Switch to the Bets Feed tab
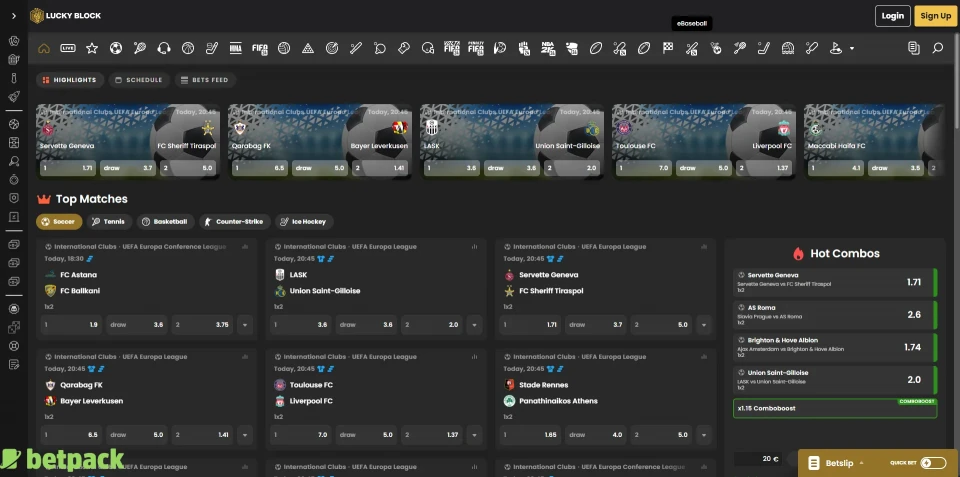 pyautogui.click(x=205, y=80)
